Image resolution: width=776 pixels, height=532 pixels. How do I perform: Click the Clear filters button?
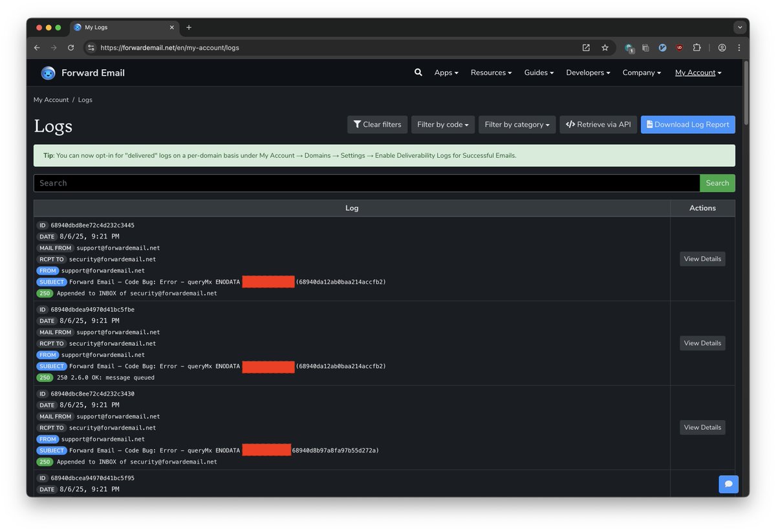point(378,125)
